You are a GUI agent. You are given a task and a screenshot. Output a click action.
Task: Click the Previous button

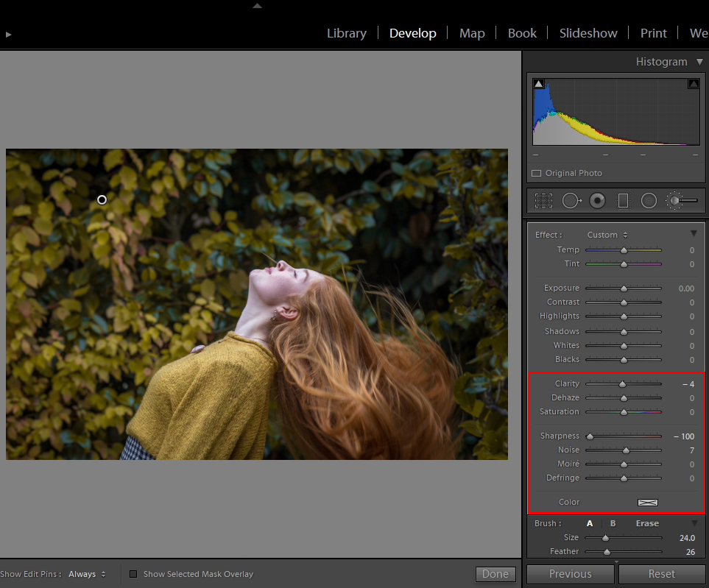click(570, 574)
